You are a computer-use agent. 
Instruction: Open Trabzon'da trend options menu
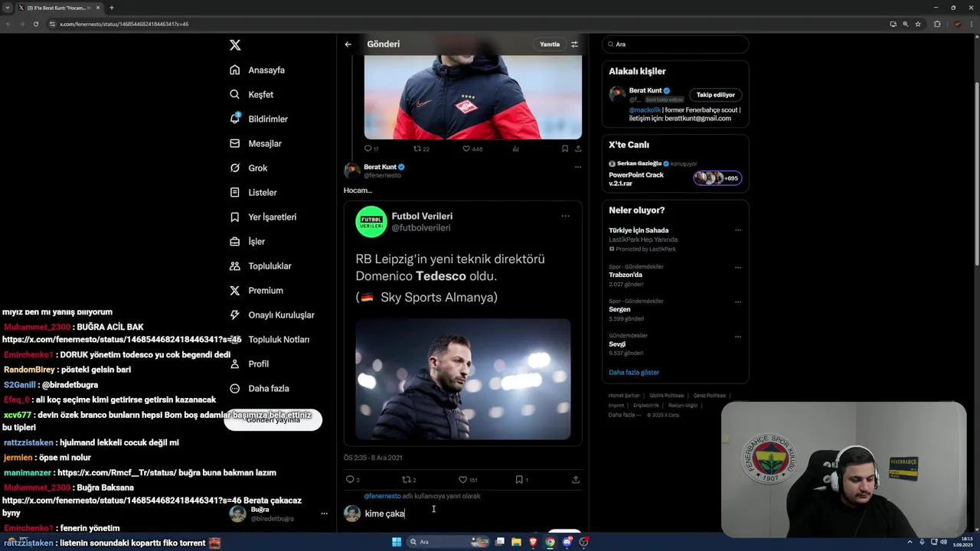738,268
